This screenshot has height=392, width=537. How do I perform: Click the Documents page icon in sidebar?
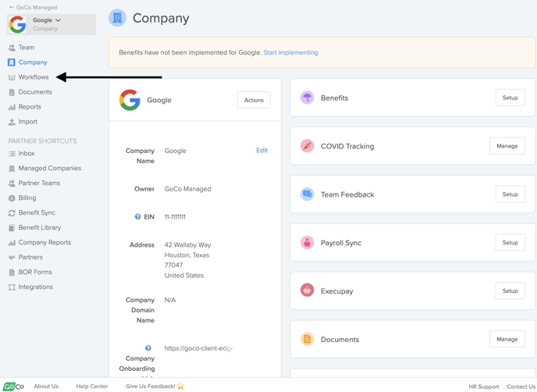pos(12,92)
